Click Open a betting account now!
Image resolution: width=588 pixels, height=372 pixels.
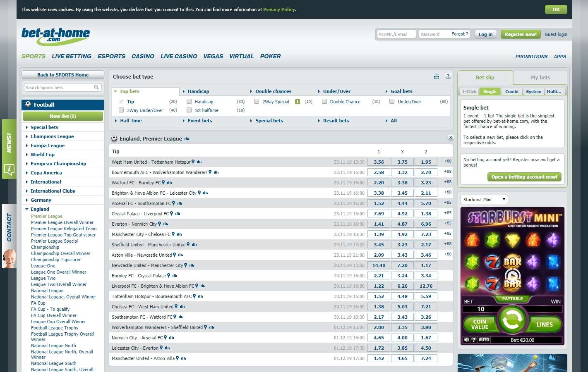tap(524, 177)
